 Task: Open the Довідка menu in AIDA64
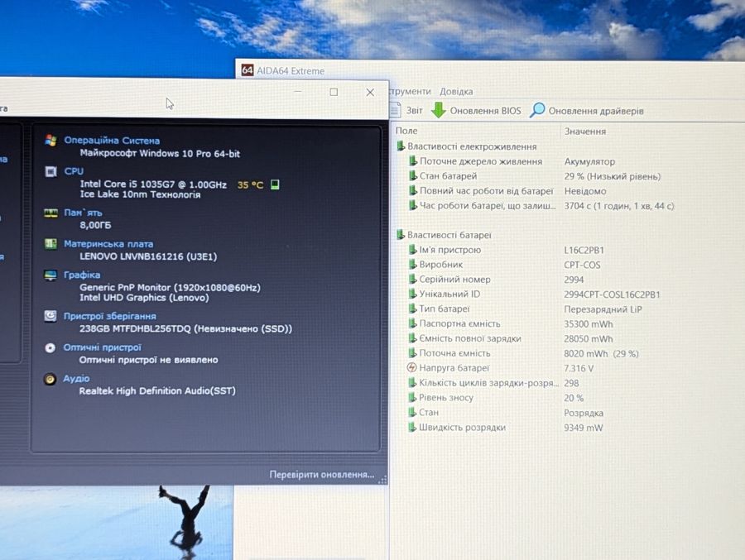tap(455, 91)
